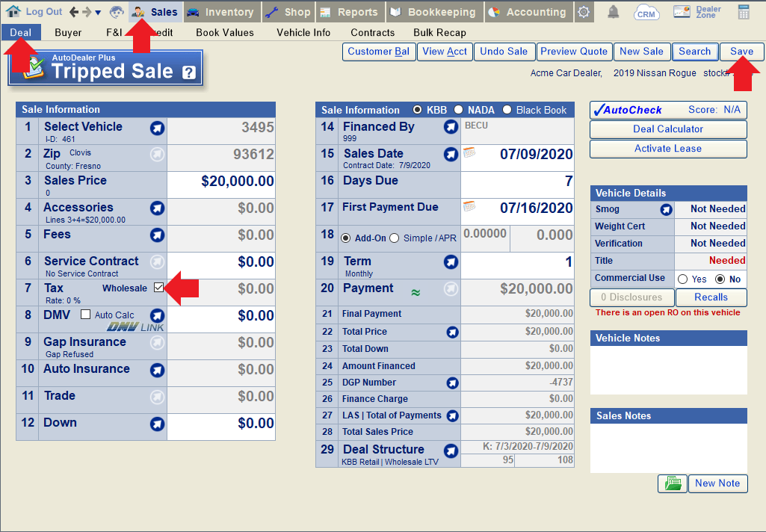Click the Preview Quote button

coord(574,52)
